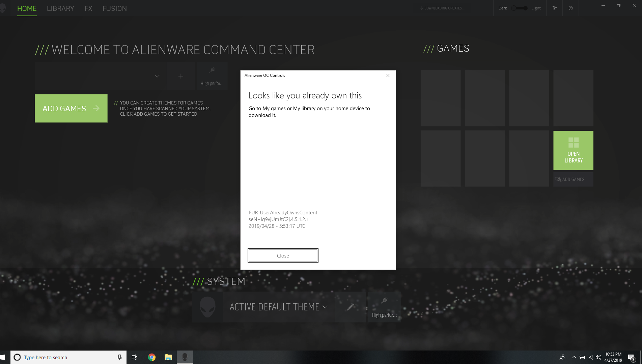642x364 pixels.
Task: Click the PUR-UserAlreadyOwnsContent error code text
Action: [x=283, y=213]
